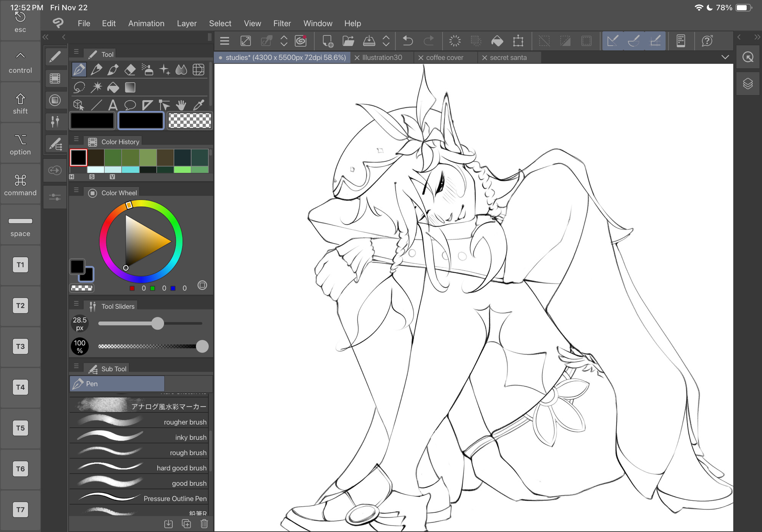Open the Color Wheel palette menu
The height and width of the screenshot is (532, 762).
click(76, 190)
